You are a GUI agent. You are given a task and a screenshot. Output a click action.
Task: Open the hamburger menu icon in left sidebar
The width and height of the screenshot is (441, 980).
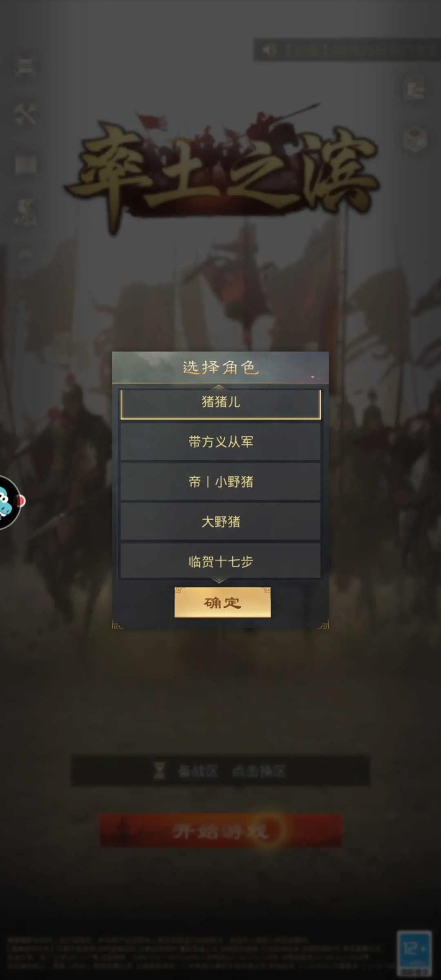click(25, 67)
